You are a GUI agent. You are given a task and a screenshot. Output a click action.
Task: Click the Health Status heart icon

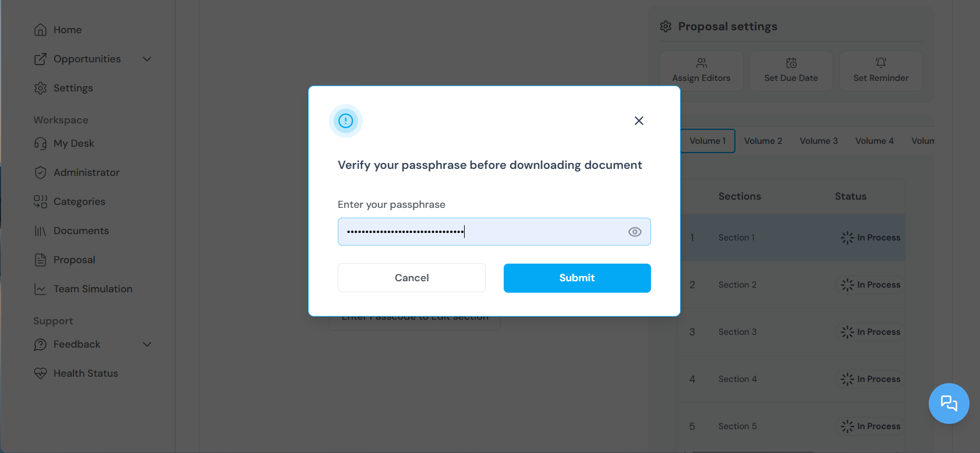40,373
